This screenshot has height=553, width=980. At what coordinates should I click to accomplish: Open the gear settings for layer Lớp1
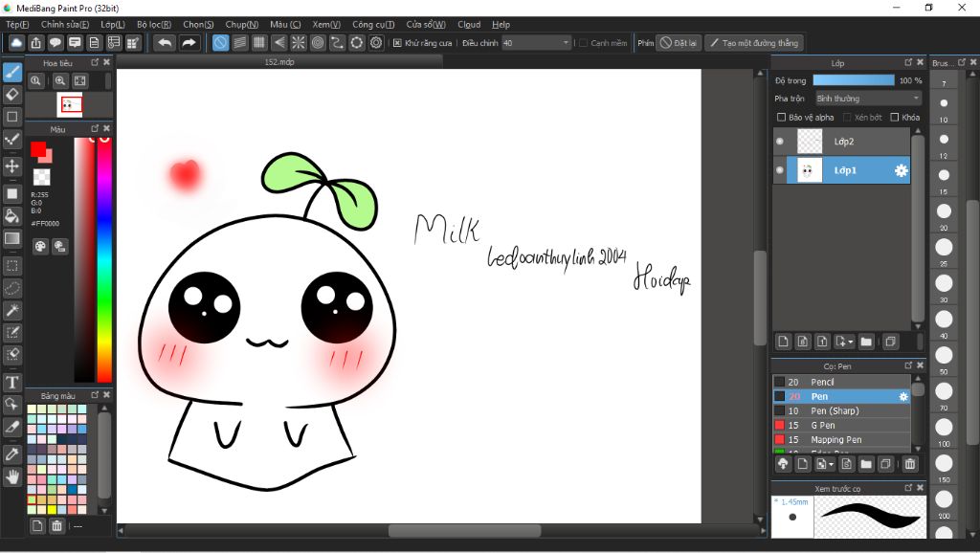[x=901, y=170]
